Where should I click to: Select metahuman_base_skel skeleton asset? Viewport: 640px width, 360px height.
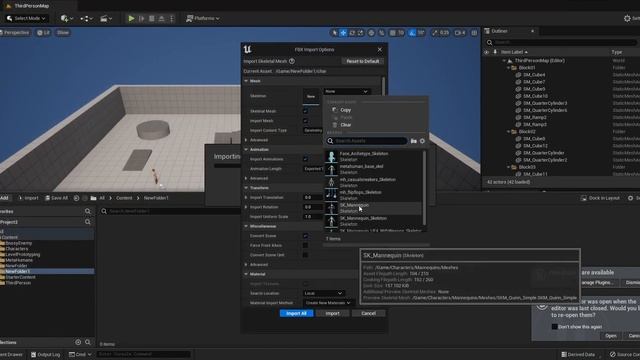pyautogui.click(x=373, y=169)
